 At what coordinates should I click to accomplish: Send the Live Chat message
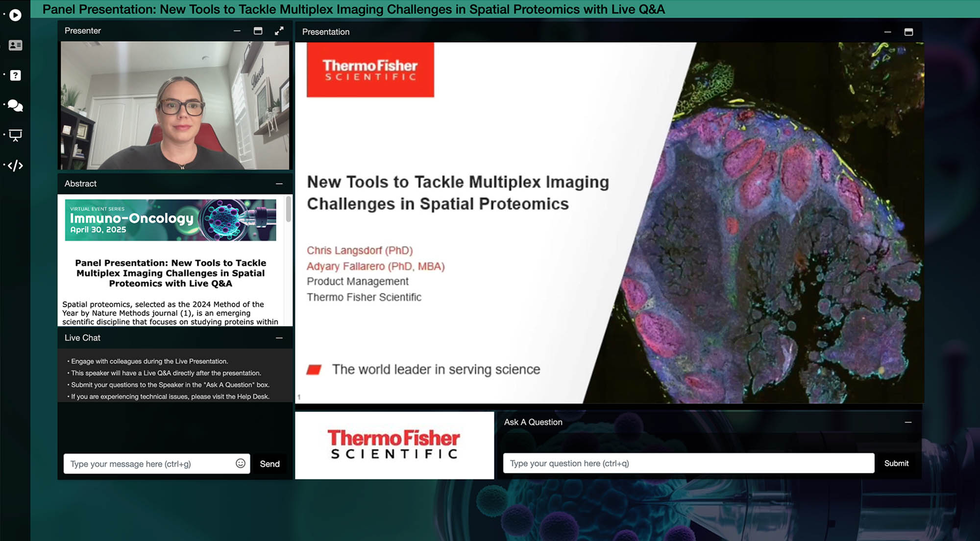269,464
